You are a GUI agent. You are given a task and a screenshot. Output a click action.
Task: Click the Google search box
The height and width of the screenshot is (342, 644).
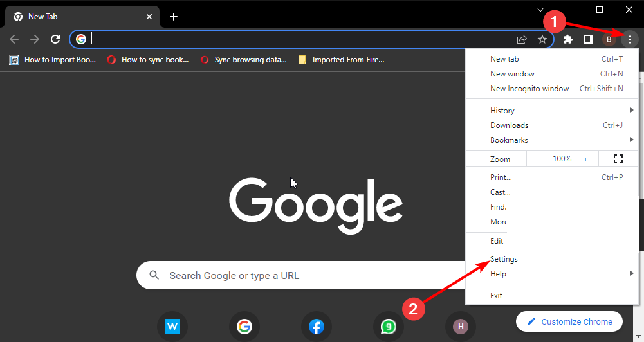coord(302,275)
